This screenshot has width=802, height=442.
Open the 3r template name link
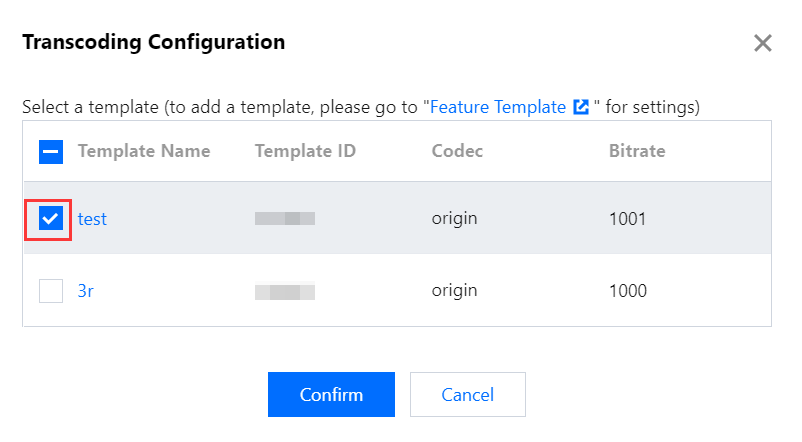pos(86,291)
